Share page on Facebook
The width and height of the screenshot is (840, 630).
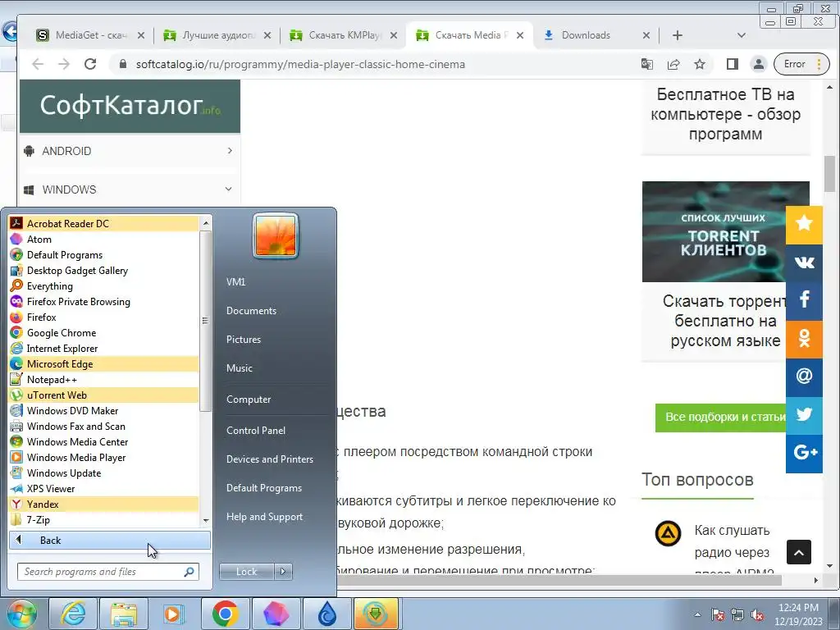click(x=804, y=300)
